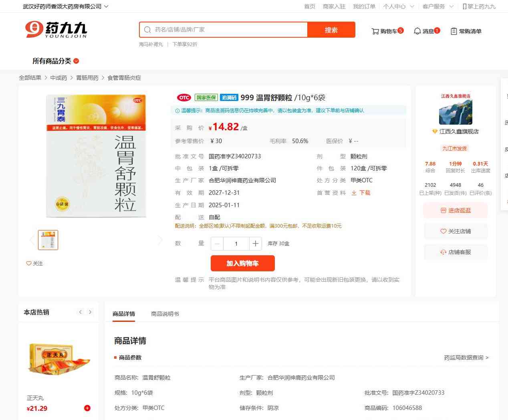Switch to the 商品说明书 tab
Viewport: 508px width, 420px height.
(x=165, y=314)
